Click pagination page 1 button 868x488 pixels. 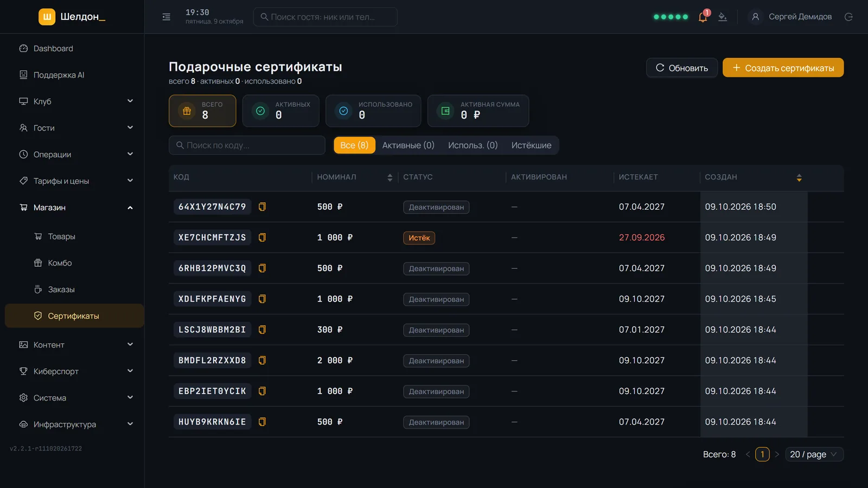pos(762,454)
